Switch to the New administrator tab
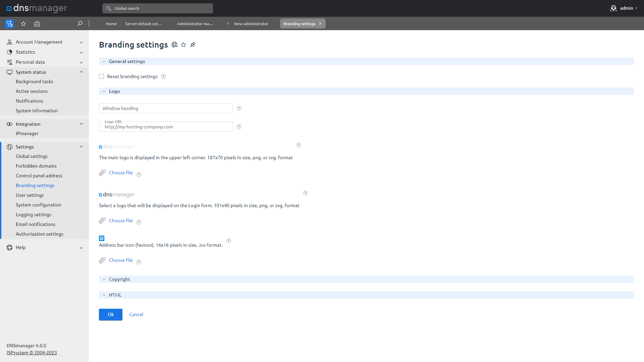644x362 pixels. coord(251,23)
